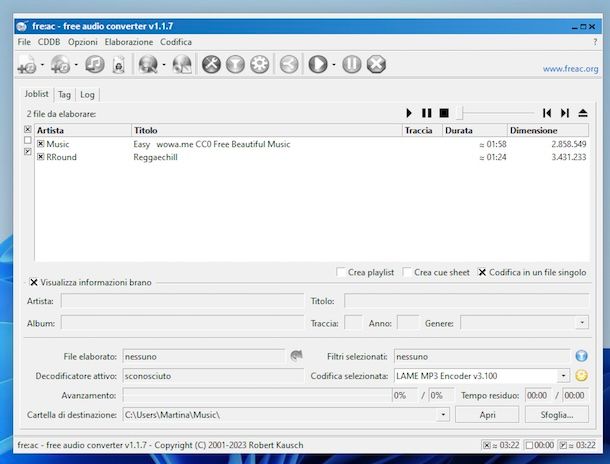Toggle Visualizza informazioni brano checkbox
Viewport: 610px width, 464px height.
[34, 282]
